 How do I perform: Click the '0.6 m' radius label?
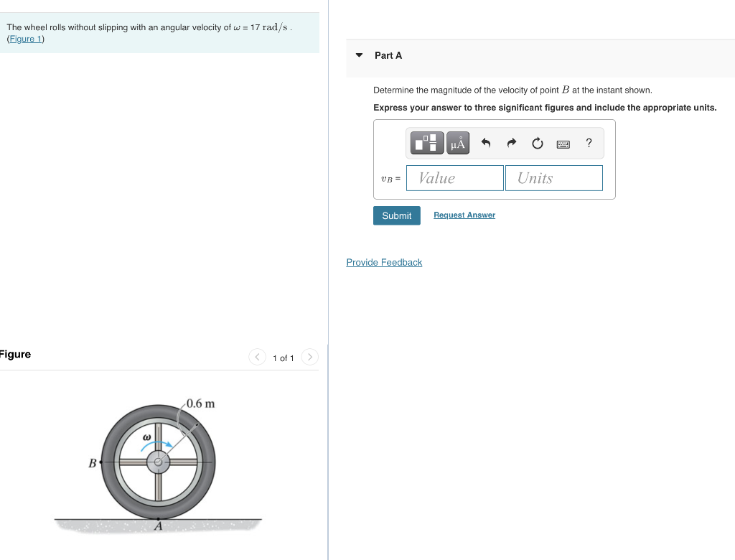(x=201, y=403)
